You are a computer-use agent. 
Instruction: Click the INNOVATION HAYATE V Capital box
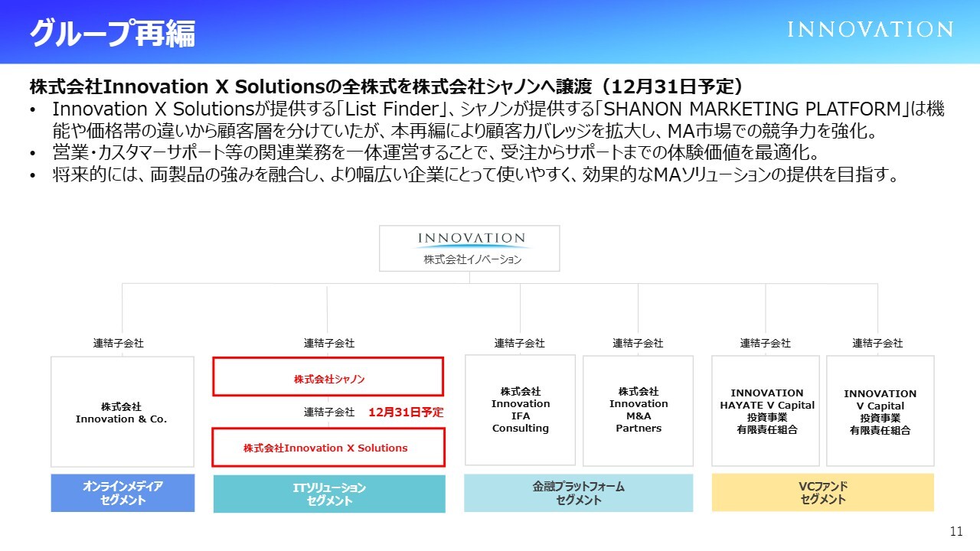click(766, 411)
